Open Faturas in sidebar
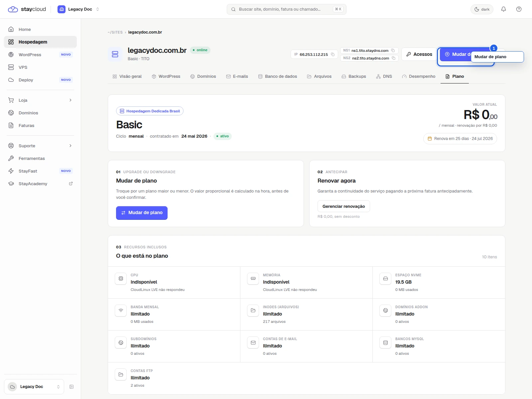This screenshot has width=532, height=399. click(40, 125)
